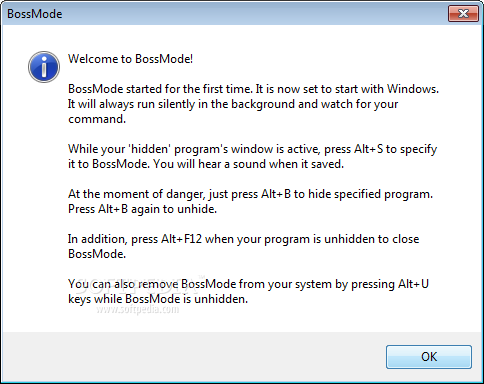Screen dimensions: 484x384
Task: Click the gray footer area beside OK
Action: tap(193, 357)
